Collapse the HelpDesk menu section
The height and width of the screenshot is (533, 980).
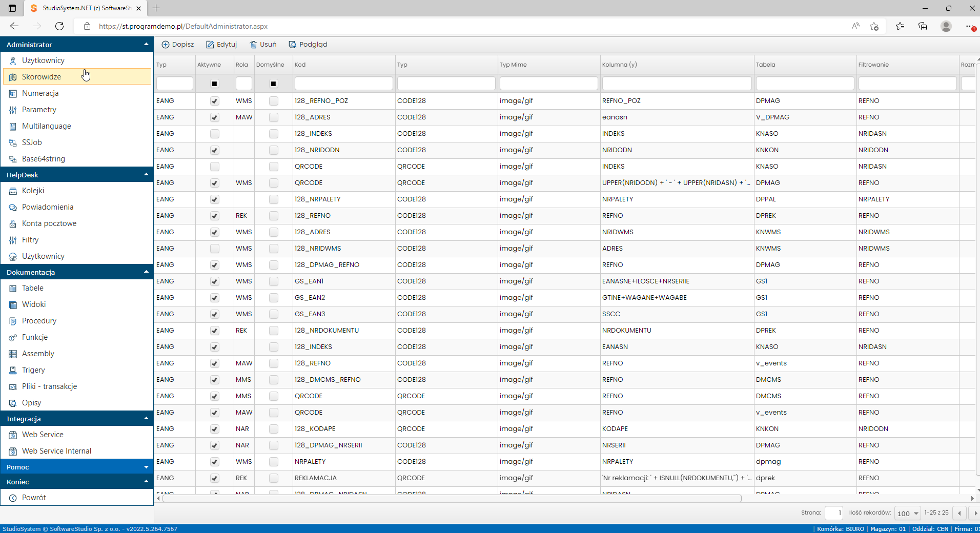point(146,175)
